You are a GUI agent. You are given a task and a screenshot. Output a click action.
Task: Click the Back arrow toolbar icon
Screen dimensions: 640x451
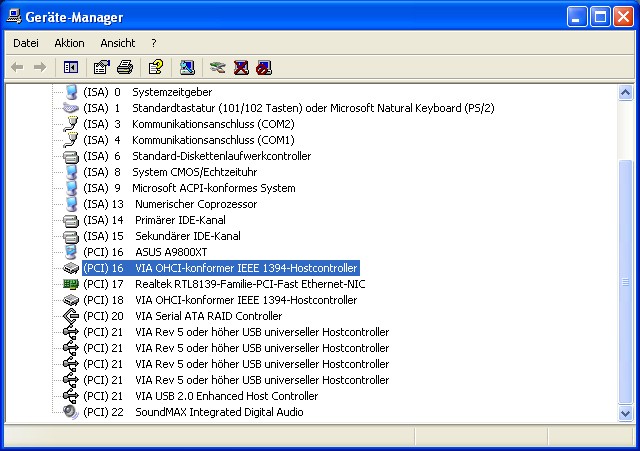pos(17,67)
